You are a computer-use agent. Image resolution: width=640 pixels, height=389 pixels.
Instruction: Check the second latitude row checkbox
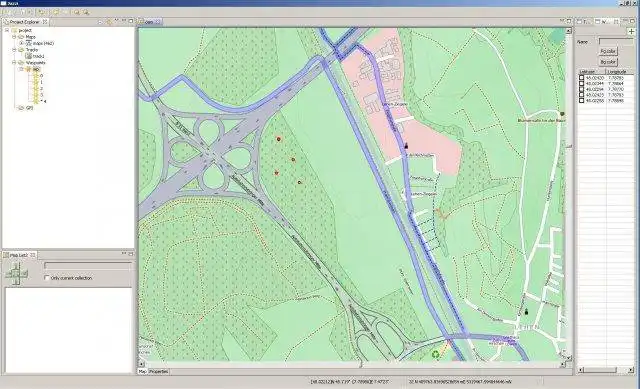click(x=582, y=83)
